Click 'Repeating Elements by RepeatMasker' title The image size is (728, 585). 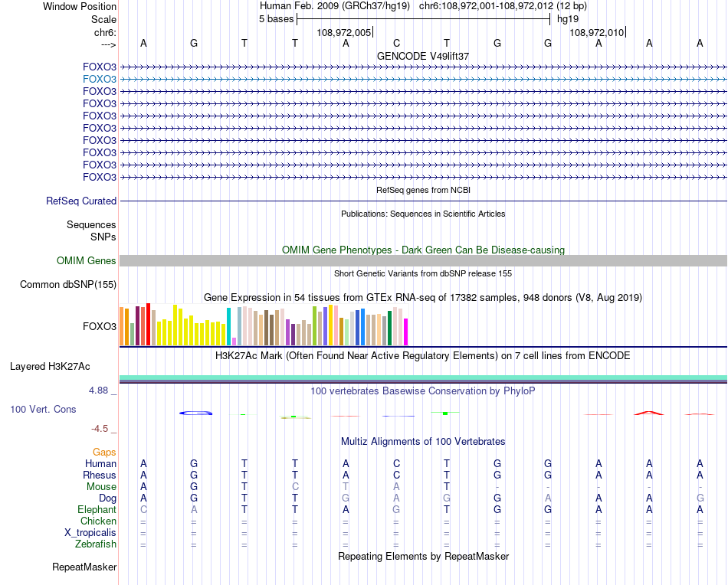[423, 556]
